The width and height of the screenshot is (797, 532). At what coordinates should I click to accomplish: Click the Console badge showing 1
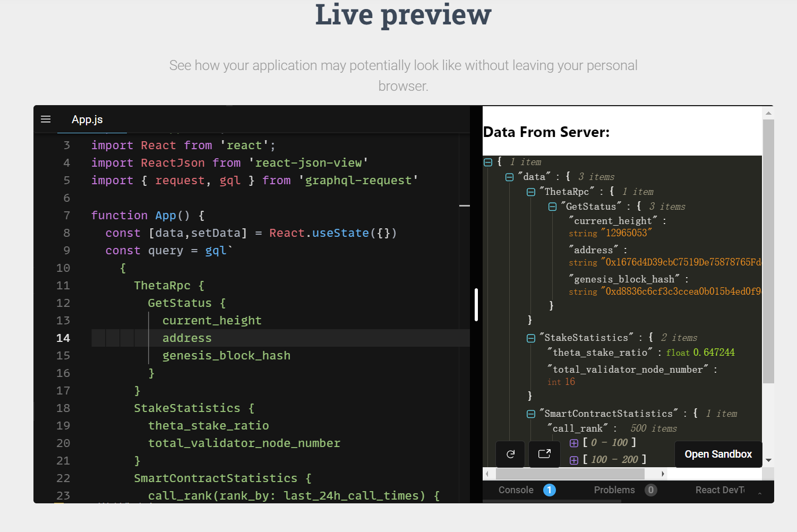[550, 490]
